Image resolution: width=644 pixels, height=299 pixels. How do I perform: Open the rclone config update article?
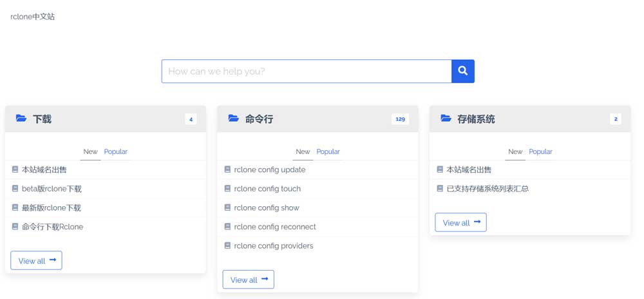tap(269, 170)
